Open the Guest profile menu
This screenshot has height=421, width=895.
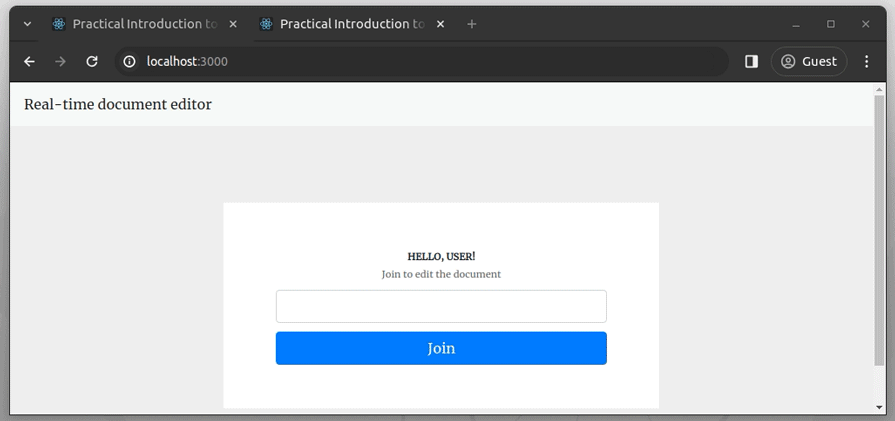click(x=809, y=62)
